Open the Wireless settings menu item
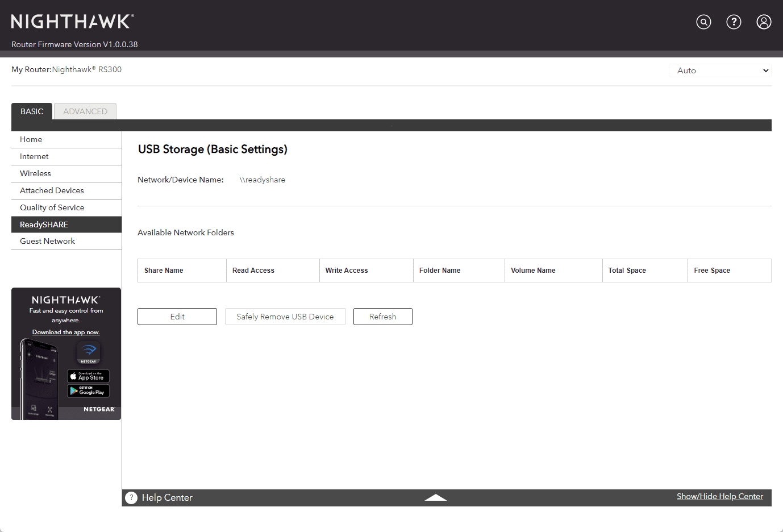 (x=35, y=174)
